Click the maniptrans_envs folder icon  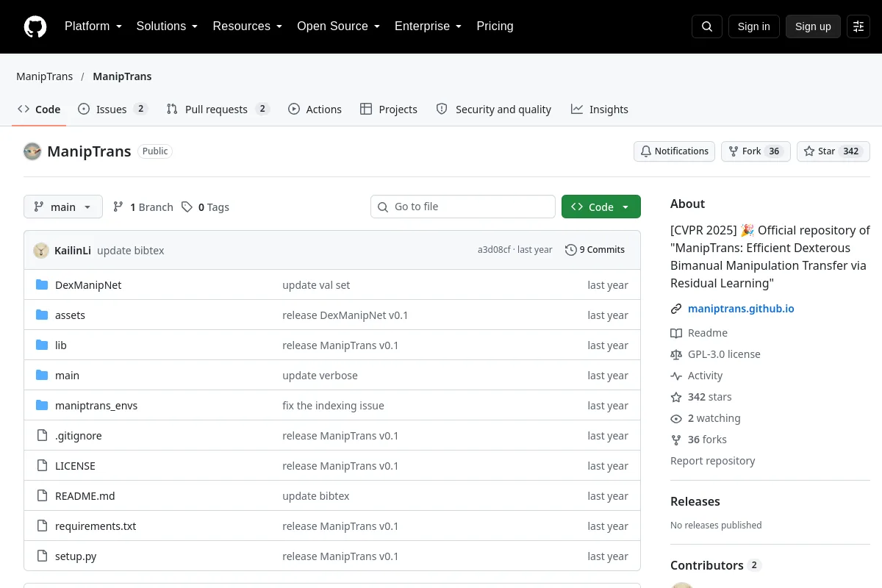pos(42,406)
